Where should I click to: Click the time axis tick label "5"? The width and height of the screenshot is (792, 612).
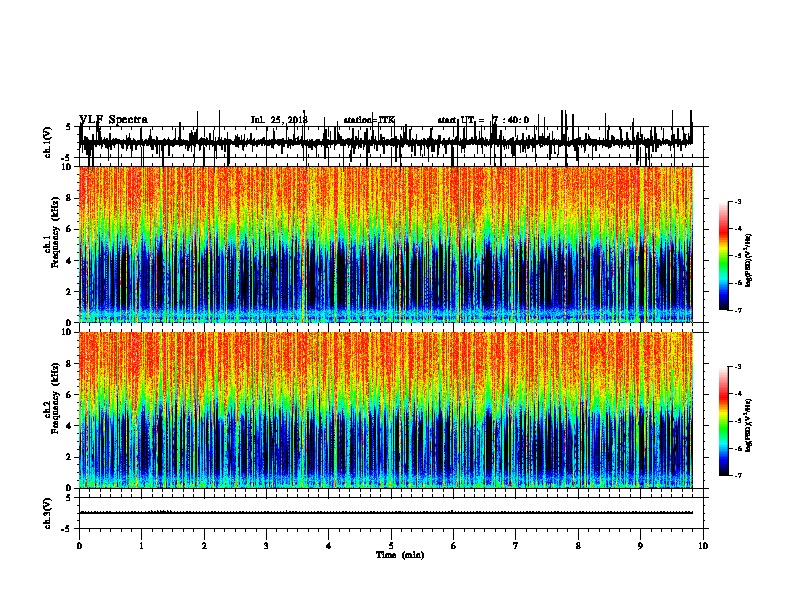391,546
